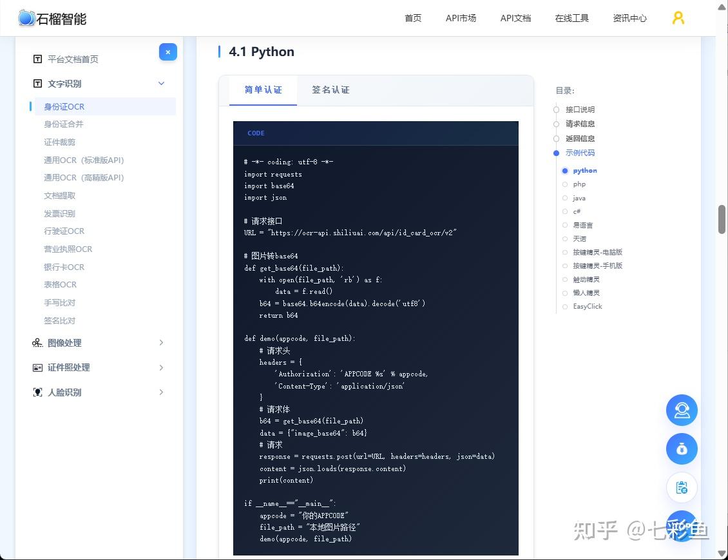
Task: Select the 天诺 entry in table of contents
Action: 579,238
